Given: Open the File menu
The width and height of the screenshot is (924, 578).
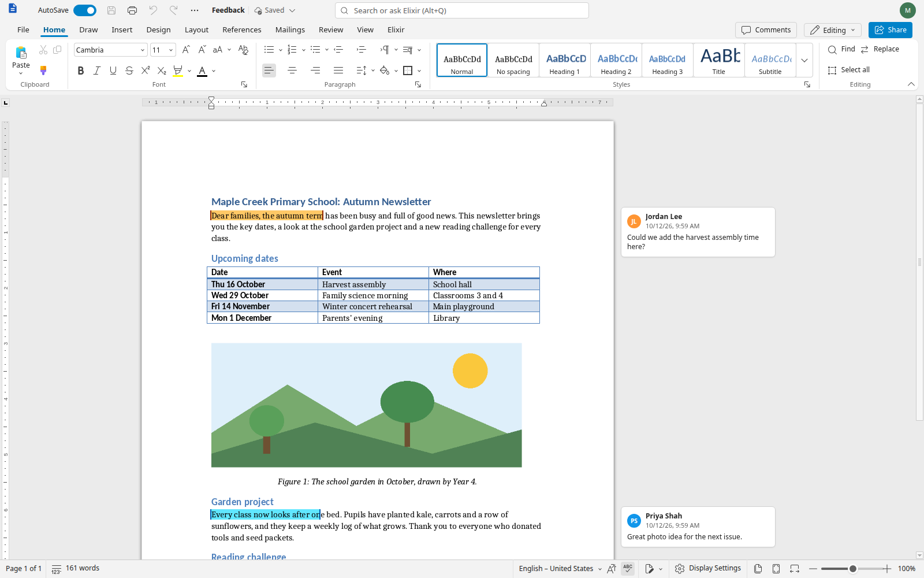Looking at the screenshot, I should click(x=23, y=30).
